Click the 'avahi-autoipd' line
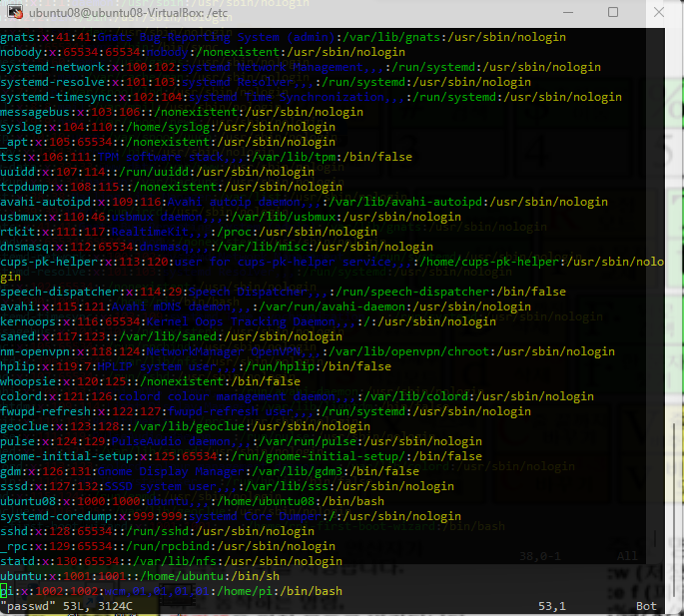Image resolution: width=684 pixels, height=616 pixels. (304, 202)
